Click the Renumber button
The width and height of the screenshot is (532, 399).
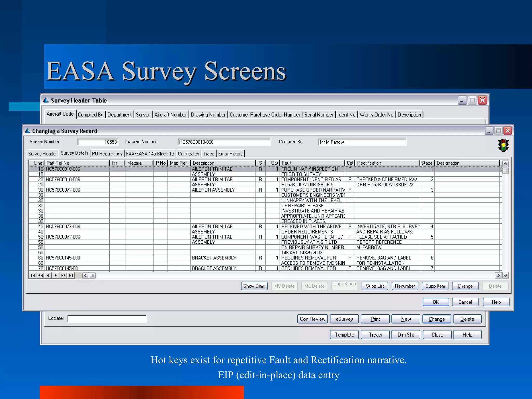tap(405, 286)
